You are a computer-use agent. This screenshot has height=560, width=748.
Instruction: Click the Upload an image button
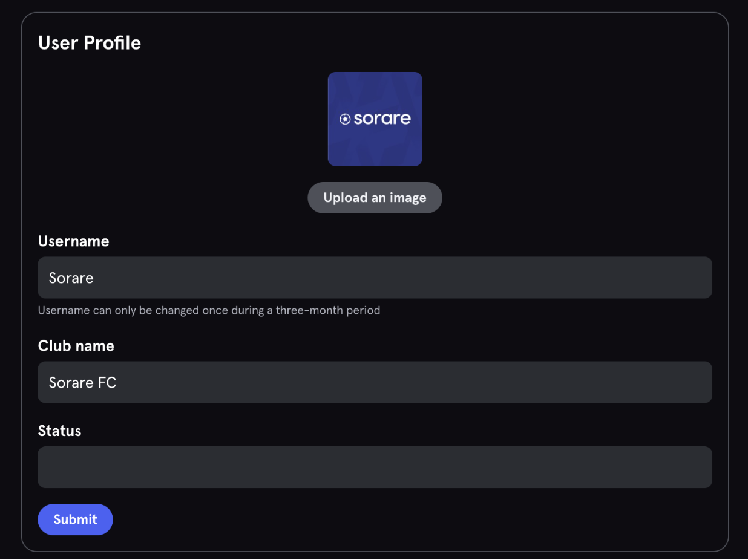tap(375, 198)
